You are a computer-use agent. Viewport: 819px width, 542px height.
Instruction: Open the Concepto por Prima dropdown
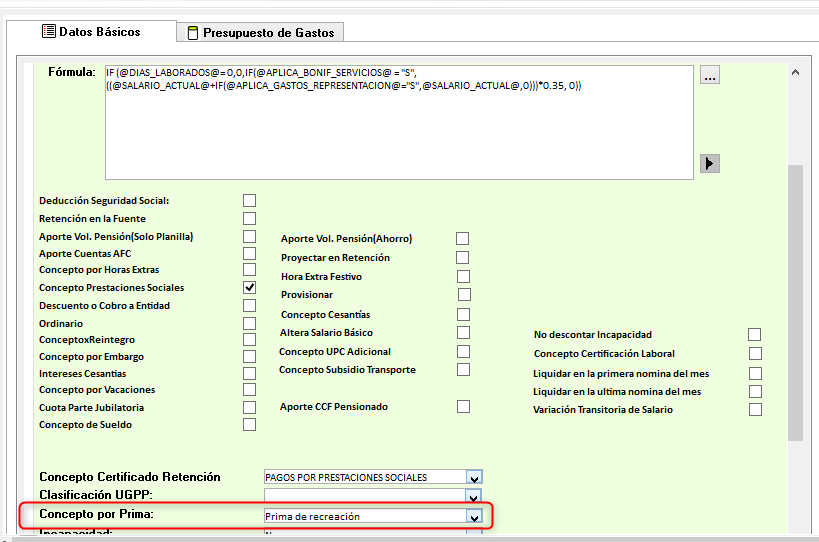click(x=474, y=516)
